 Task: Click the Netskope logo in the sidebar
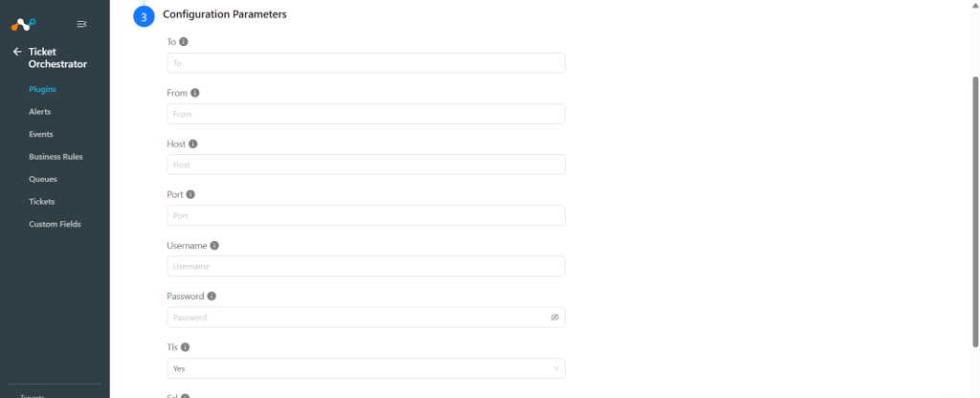click(x=24, y=24)
